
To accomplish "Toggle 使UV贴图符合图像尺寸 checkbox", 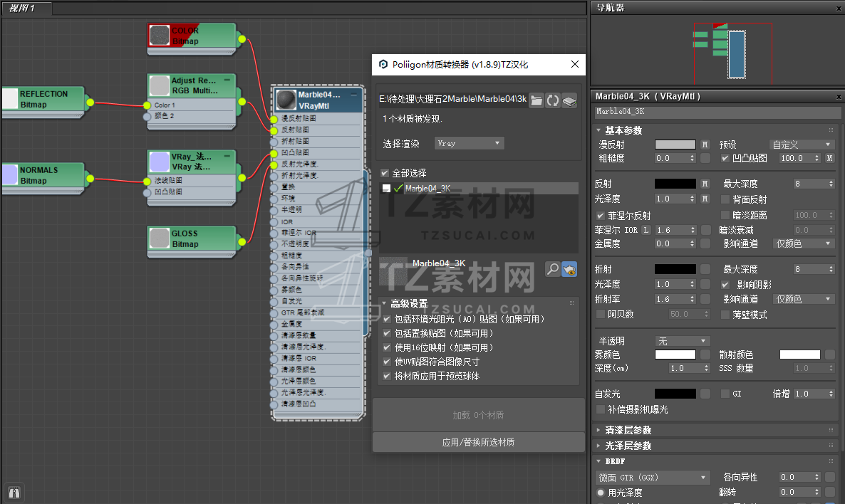I will point(386,362).
